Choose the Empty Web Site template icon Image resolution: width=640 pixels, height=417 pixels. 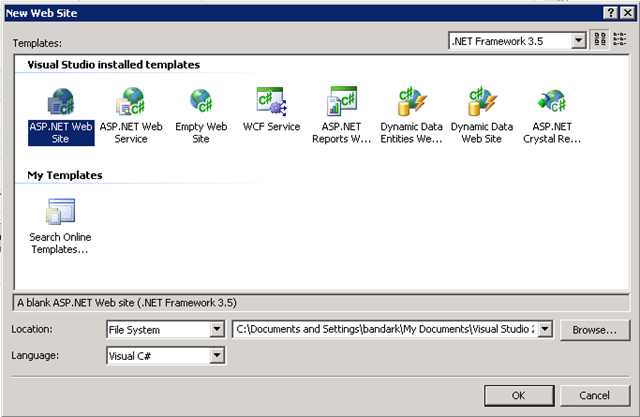tap(201, 101)
